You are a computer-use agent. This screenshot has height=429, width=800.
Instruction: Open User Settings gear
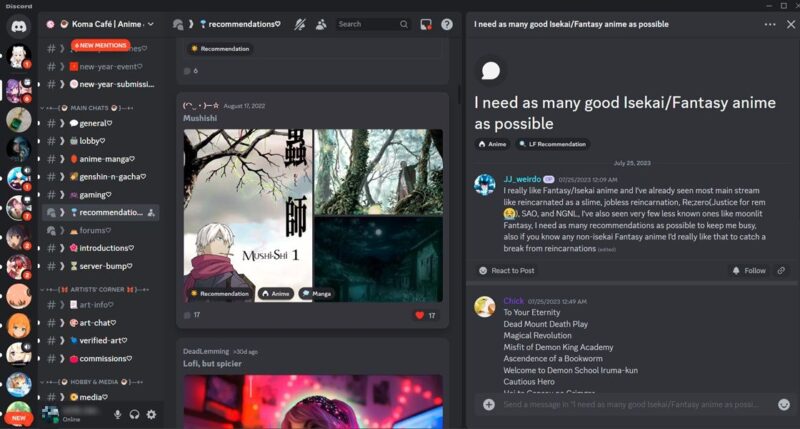(152, 414)
